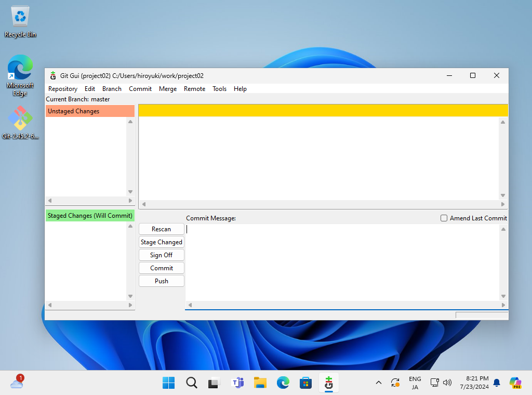
Task: Open the Remote menu
Action: coord(194,88)
